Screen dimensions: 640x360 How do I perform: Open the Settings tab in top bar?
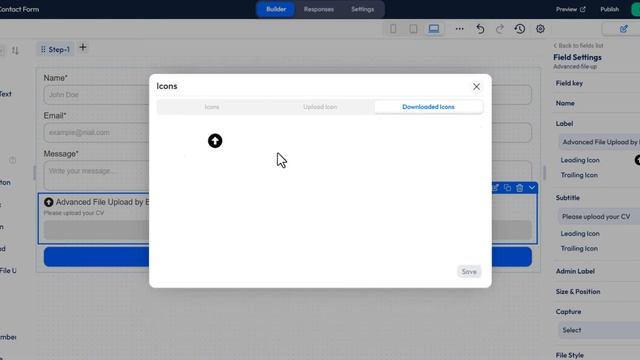click(x=362, y=9)
